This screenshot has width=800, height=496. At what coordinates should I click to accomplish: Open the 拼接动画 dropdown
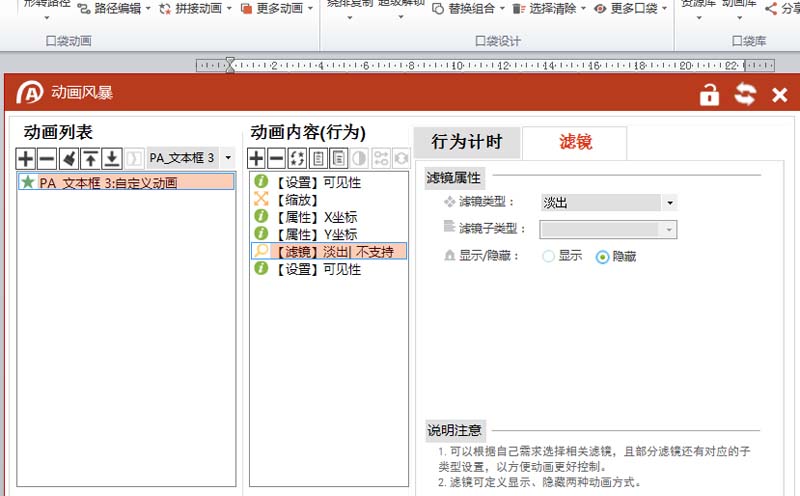pos(195,8)
